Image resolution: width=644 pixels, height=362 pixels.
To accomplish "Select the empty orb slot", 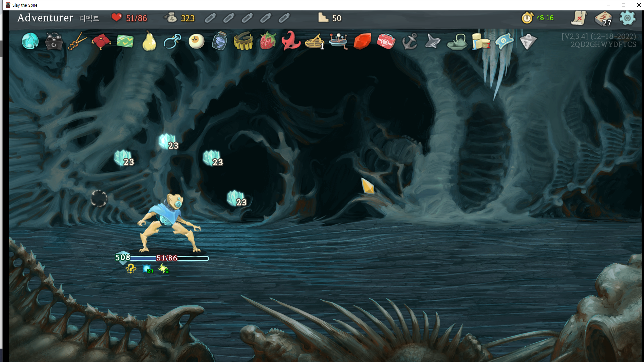I will click(x=99, y=198).
